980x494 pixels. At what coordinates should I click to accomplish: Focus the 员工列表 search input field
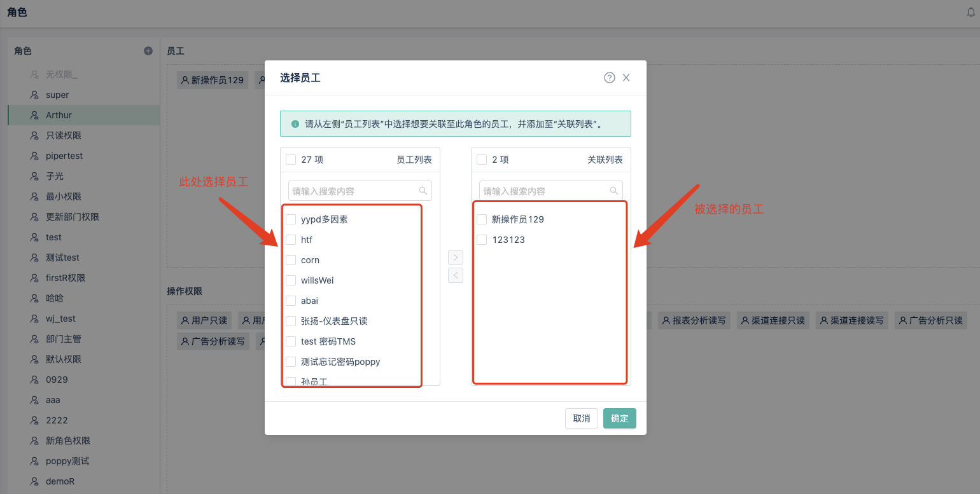[360, 191]
